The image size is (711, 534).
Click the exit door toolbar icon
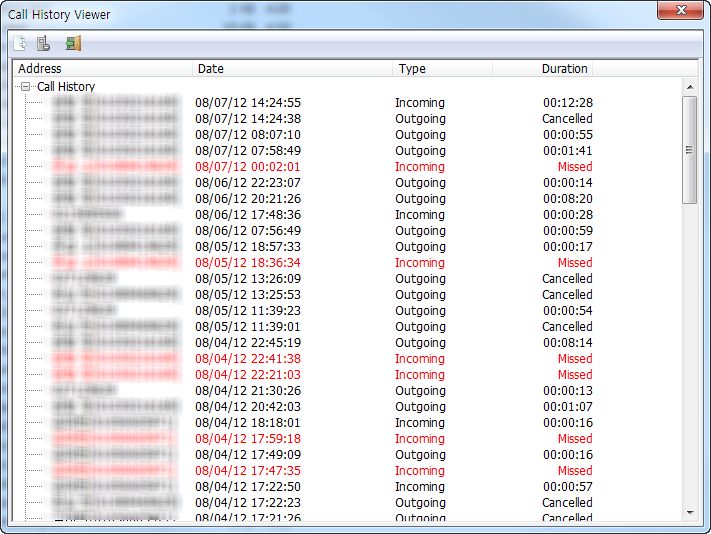tap(73, 44)
